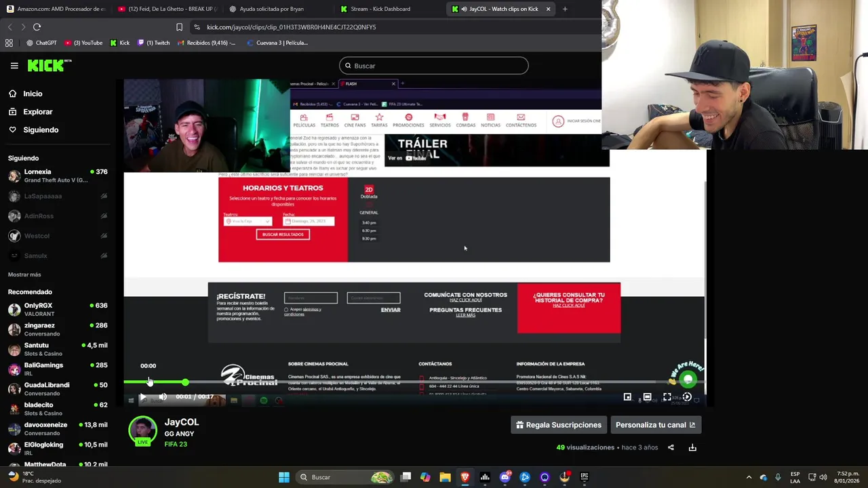This screenshot has width=868, height=488.
Task: Click the video progress bar handle
Action: click(x=185, y=383)
